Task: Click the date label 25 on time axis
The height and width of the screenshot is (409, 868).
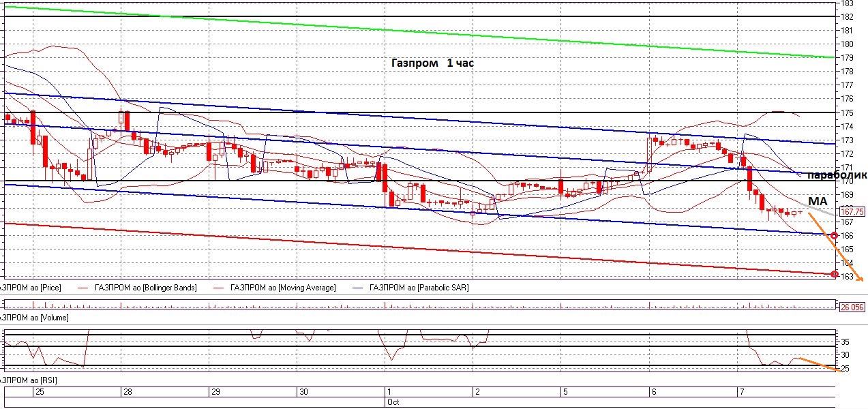Action: 39,392
